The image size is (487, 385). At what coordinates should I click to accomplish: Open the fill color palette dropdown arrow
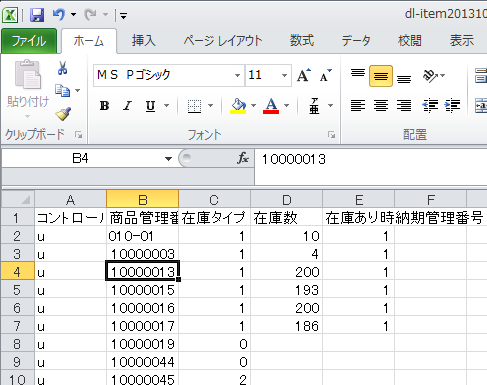click(253, 106)
